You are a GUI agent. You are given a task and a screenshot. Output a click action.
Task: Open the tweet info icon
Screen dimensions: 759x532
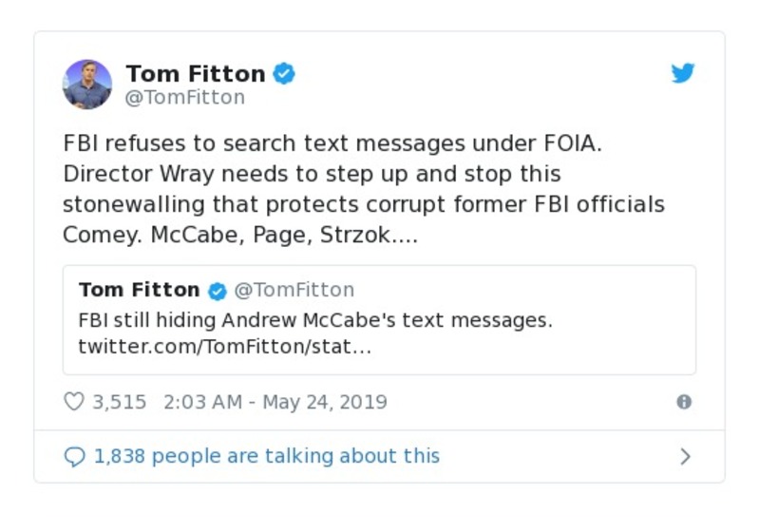[x=683, y=402]
